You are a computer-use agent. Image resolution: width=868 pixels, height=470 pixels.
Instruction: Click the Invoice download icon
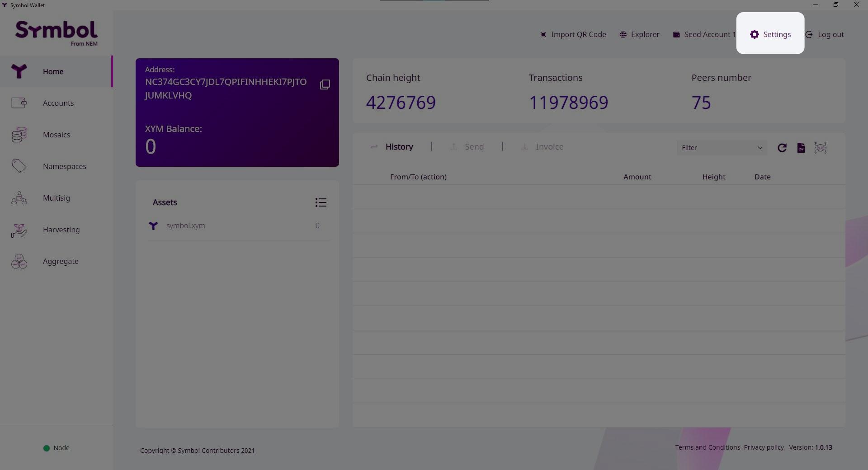(x=524, y=147)
